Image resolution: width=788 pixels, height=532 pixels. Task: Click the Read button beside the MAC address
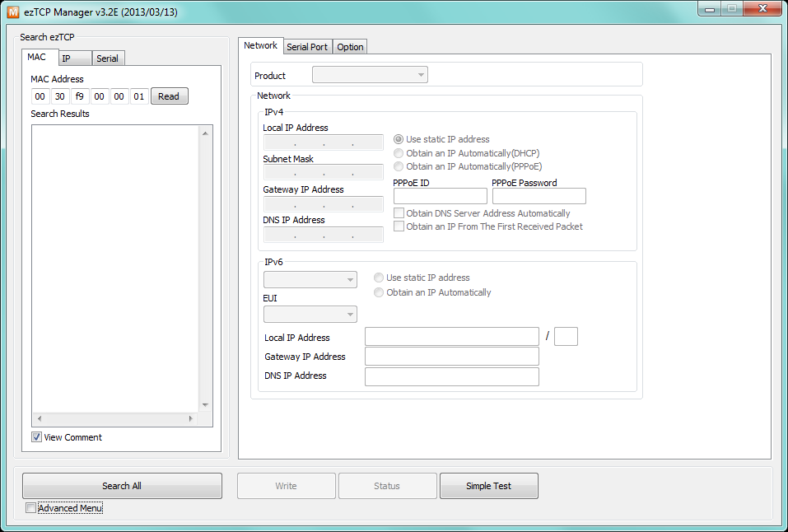click(170, 96)
